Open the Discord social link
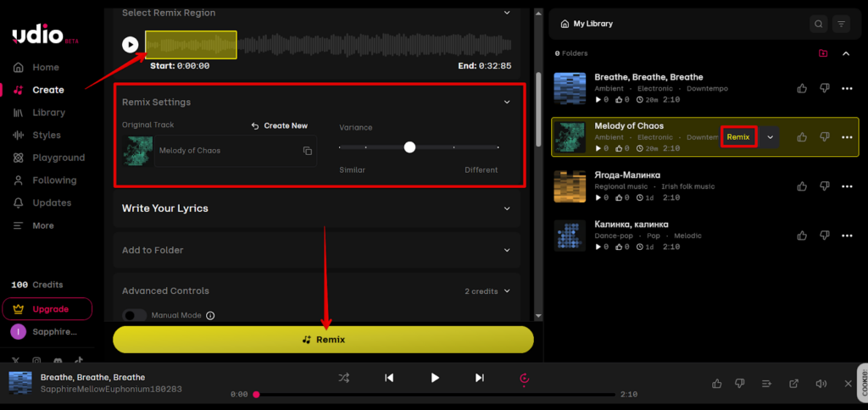This screenshot has height=410, width=868. point(58,360)
